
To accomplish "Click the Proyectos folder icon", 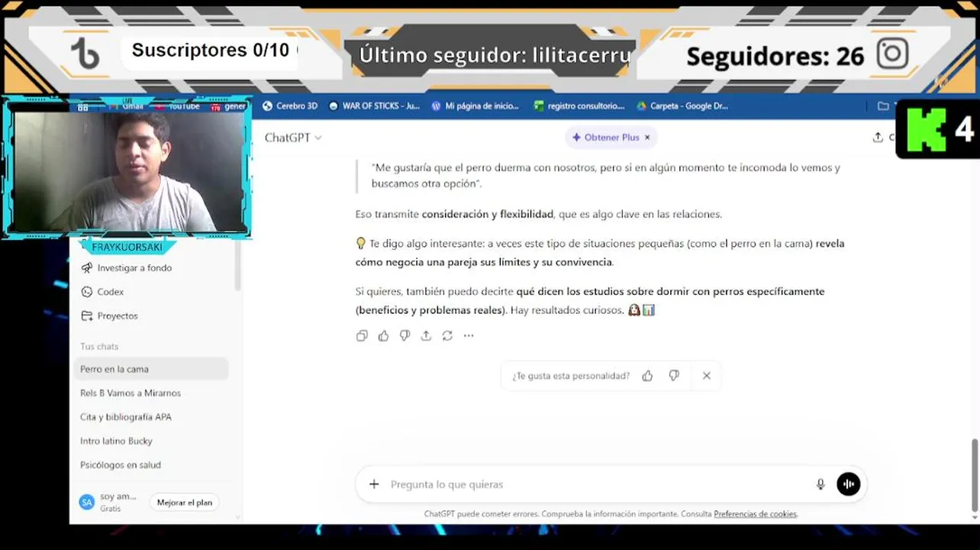I will pyautogui.click(x=86, y=315).
